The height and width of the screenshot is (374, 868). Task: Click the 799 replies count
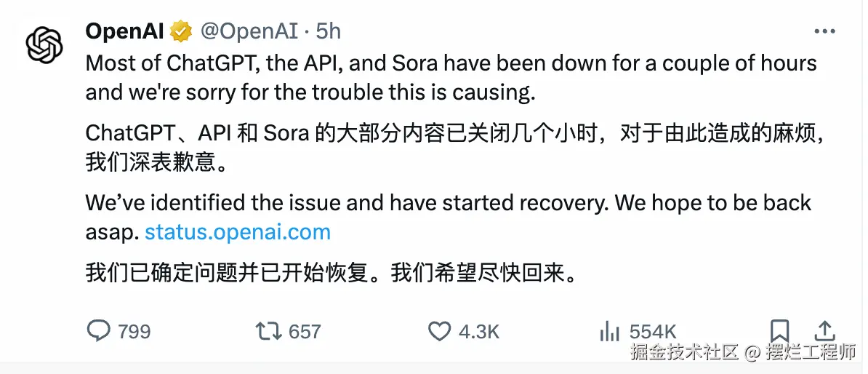134,332
